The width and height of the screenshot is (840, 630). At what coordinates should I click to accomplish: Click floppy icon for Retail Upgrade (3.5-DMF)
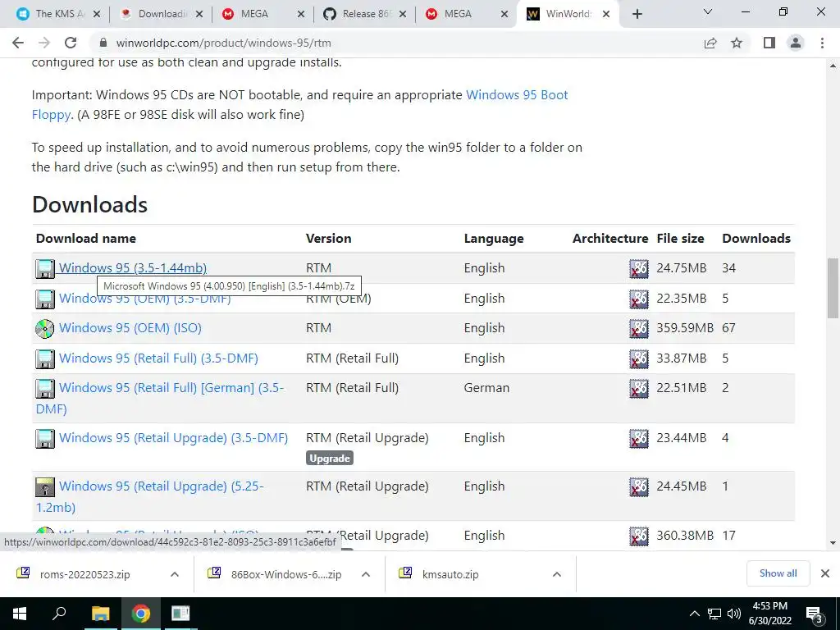point(45,438)
